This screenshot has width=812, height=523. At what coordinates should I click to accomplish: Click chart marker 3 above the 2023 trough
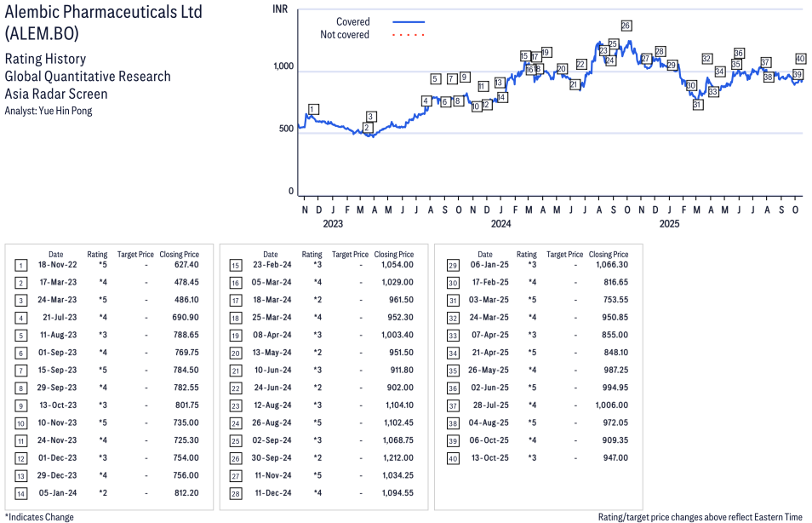point(371,117)
